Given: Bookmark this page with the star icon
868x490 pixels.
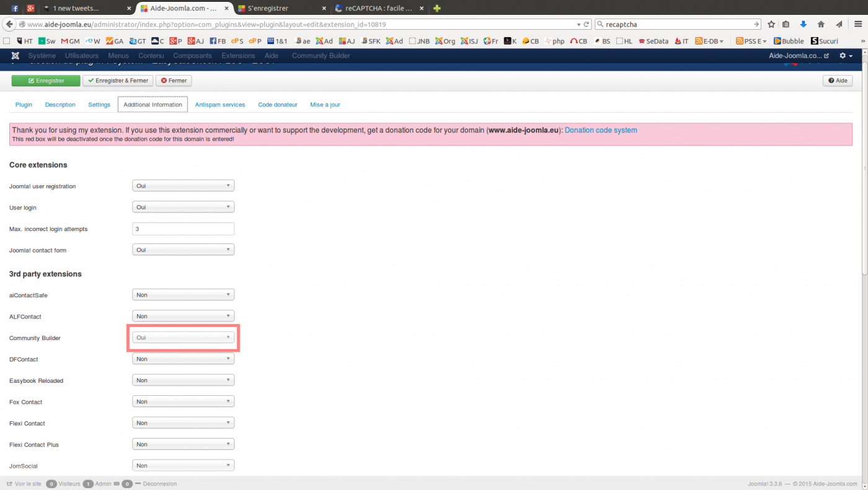Looking at the screenshot, I should [771, 24].
